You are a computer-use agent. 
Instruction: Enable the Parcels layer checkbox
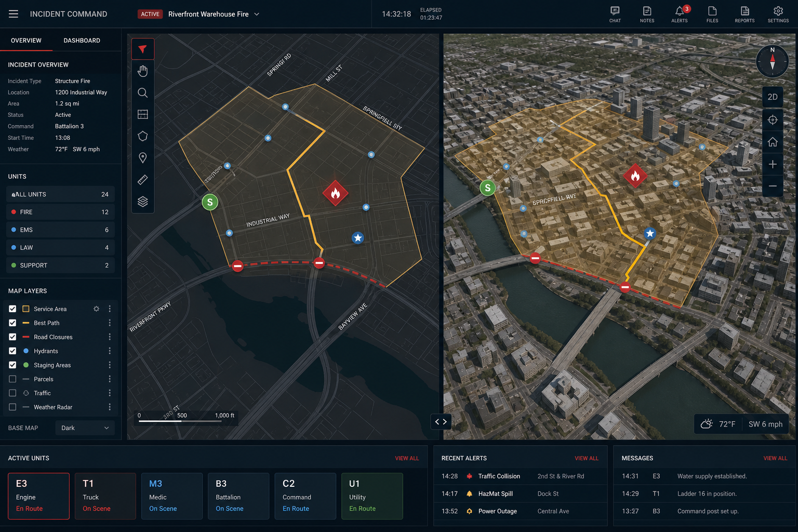pos(12,379)
